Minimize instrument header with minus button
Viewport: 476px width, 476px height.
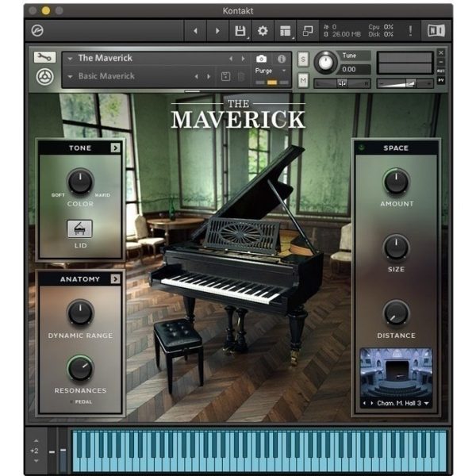(x=441, y=62)
